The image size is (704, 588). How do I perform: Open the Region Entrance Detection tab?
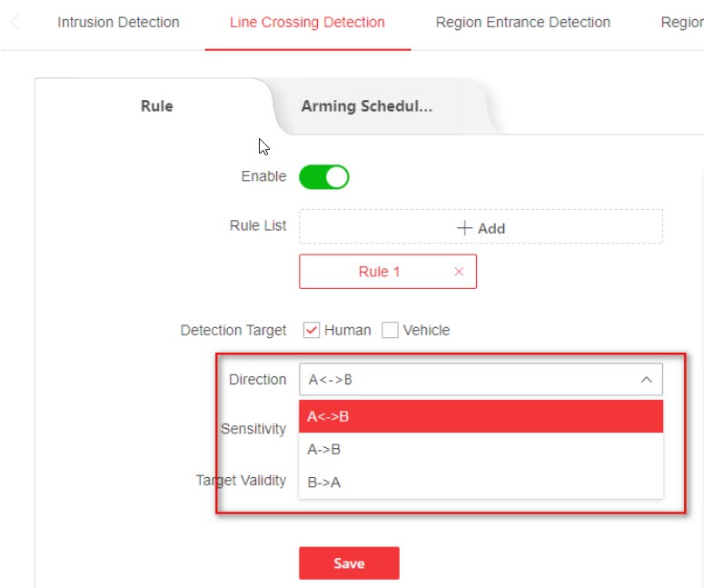tap(522, 23)
